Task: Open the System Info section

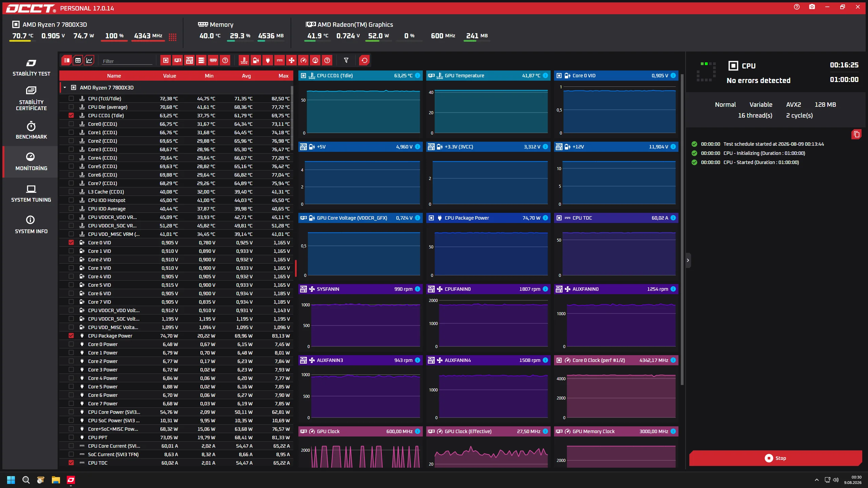Action: [31, 225]
